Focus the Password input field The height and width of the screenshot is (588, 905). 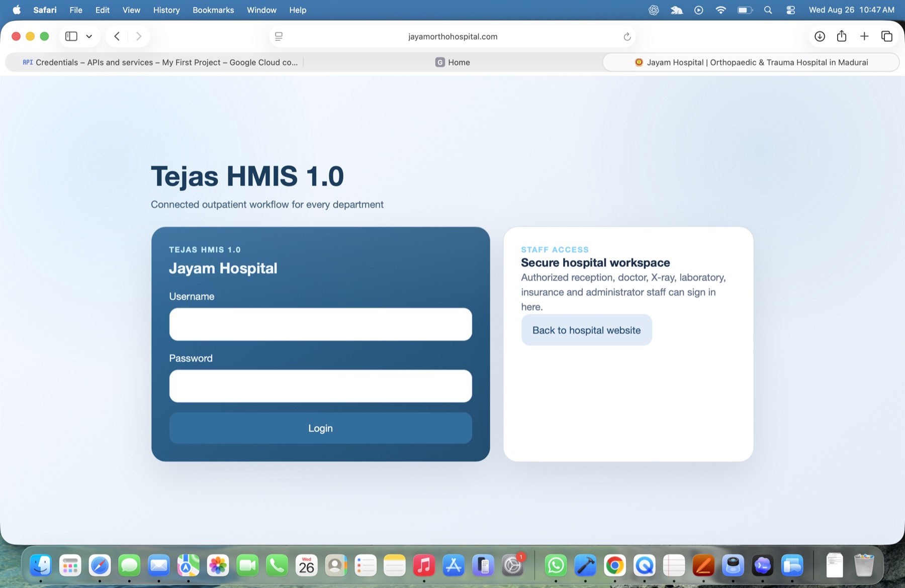[320, 386]
